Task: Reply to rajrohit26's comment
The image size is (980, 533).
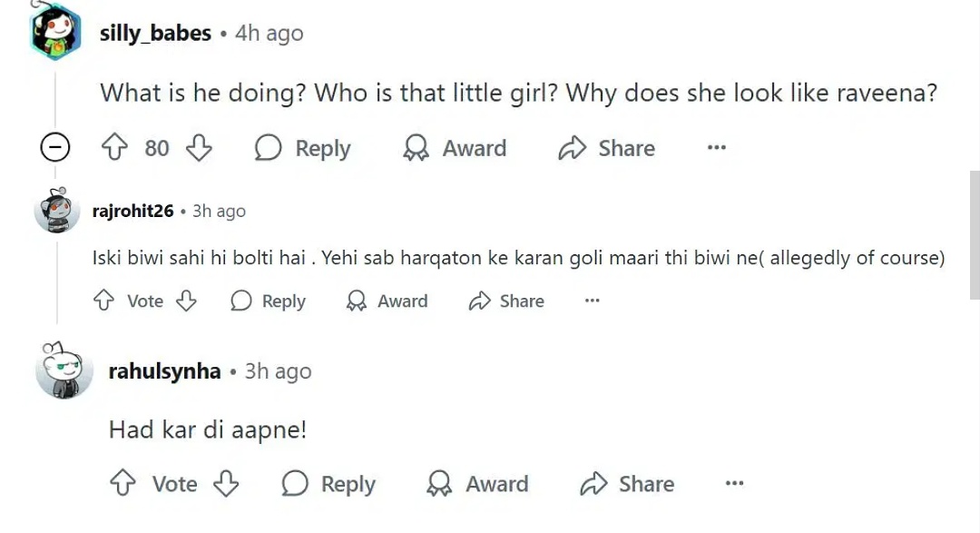Action: (x=268, y=301)
